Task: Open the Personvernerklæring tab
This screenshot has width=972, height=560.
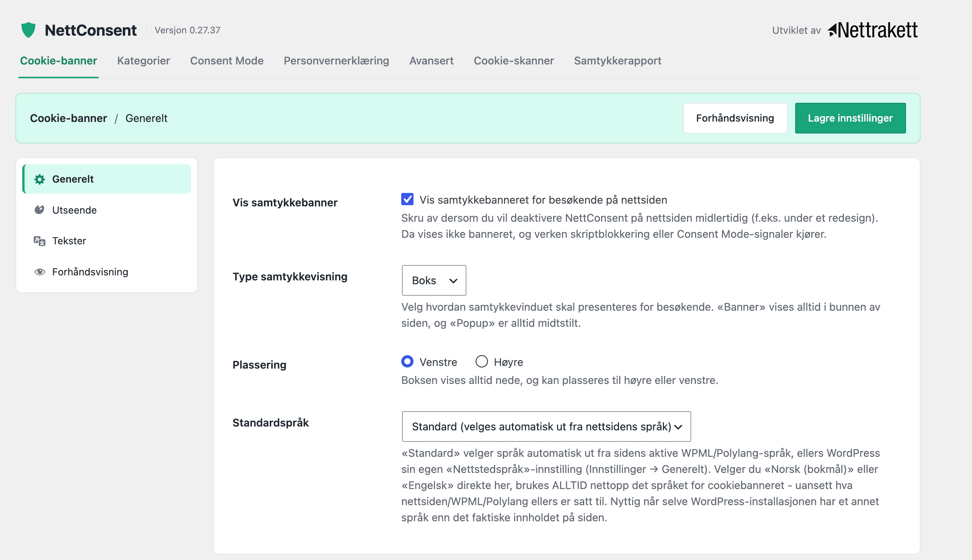Action: click(x=336, y=61)
